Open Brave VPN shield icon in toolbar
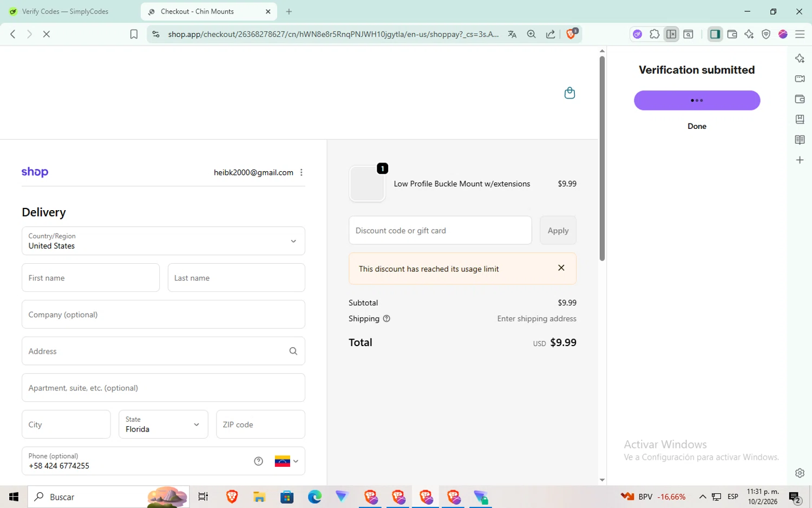812x508 pixels. pyautogui.click(x=766, y=34)
